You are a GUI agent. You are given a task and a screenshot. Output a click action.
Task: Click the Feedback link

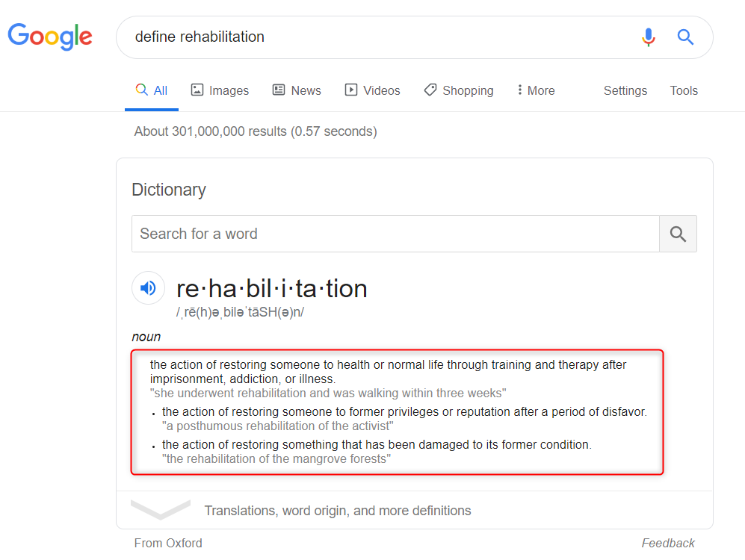(668, 543)
